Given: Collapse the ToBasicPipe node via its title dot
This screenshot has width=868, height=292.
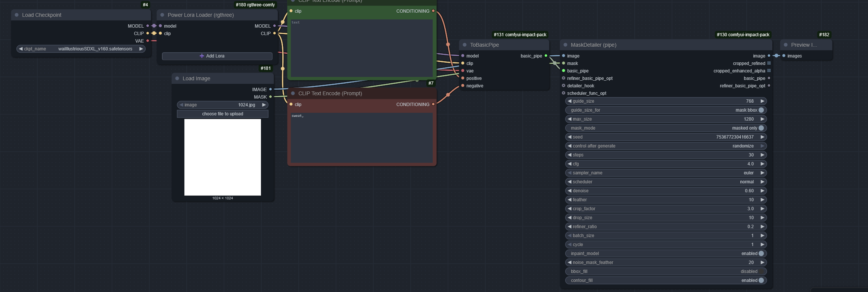Looking at the screenshot, I should pyautogui.click(x=465, y=45).
